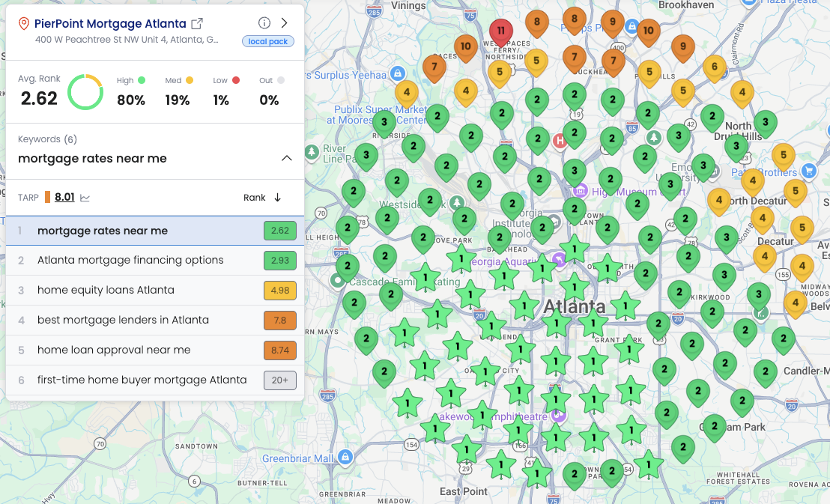Image resolution: width=830 pixels, height=504 pixels.
Task: Sort by Rank using the down arrow
Action: point(277,198)
